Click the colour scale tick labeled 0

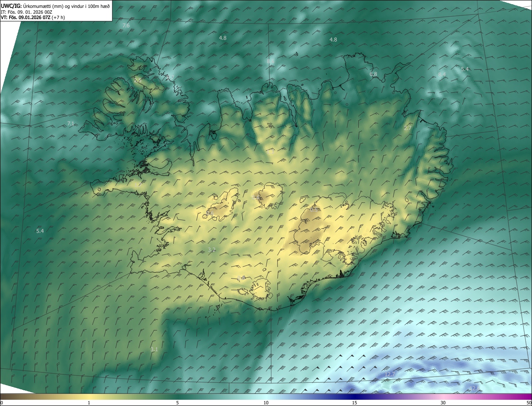click(2, 403)
